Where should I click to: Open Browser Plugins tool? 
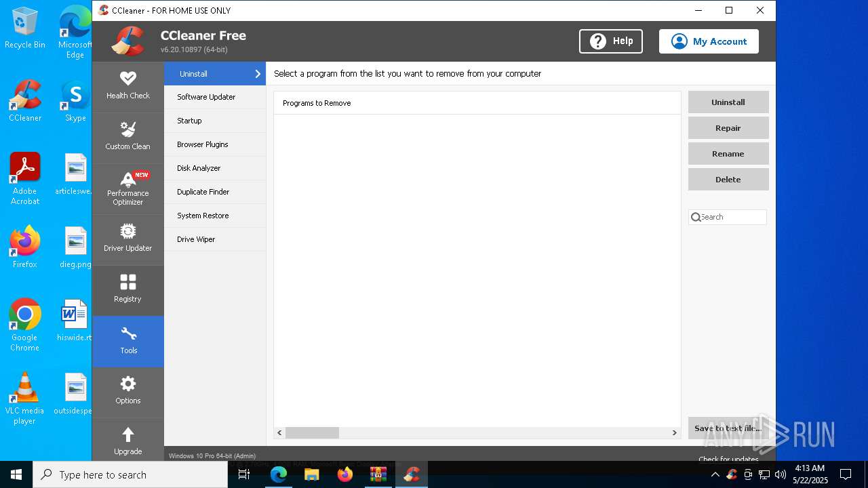click(215, 144)
